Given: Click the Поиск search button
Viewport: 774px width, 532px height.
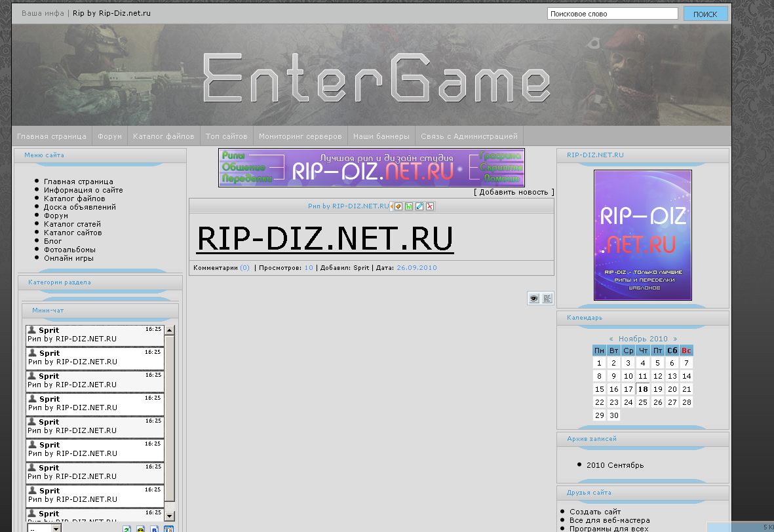Looking at the screenshot, I should coord(705,14).
